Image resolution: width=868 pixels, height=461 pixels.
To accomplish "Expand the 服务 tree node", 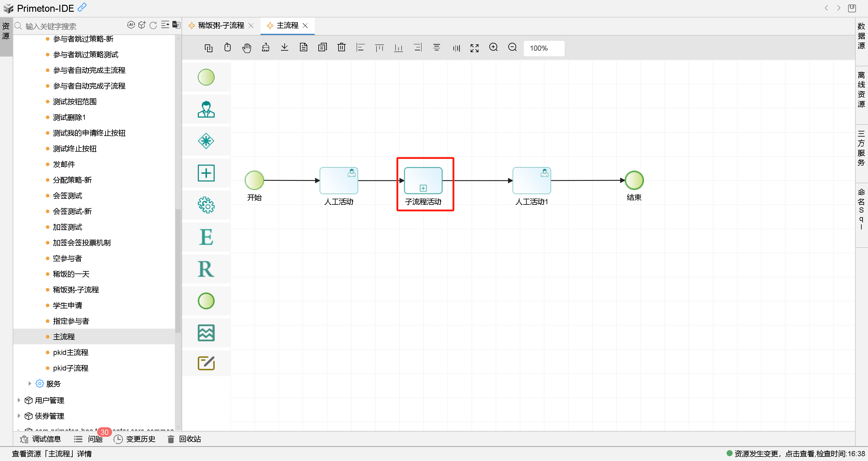I will click(x=30, y=384).
